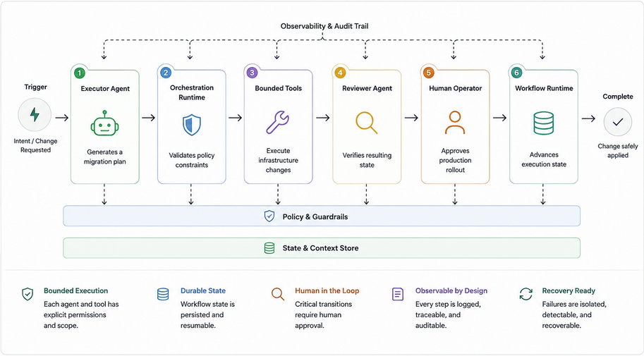This screenshot has height=356, width=644.
Task: Click the Bounded Tools card title
Action: click(278, 88)
